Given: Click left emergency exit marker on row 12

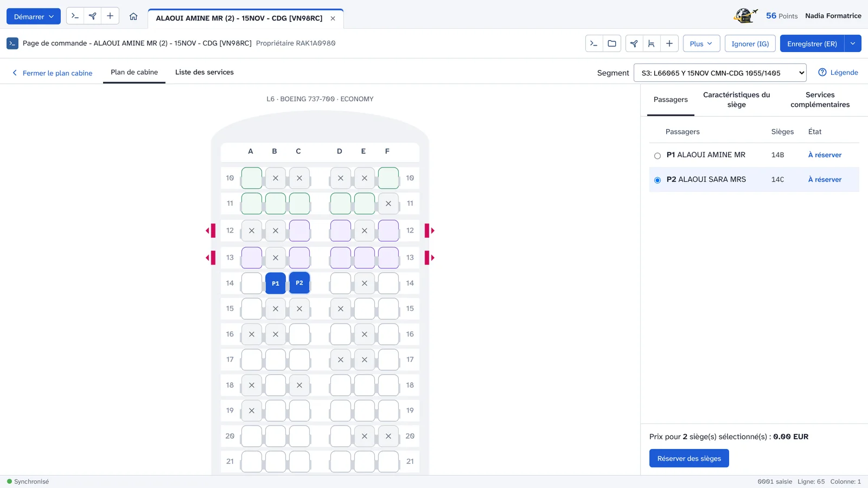Looking at the screenshot, I should 210,231.
